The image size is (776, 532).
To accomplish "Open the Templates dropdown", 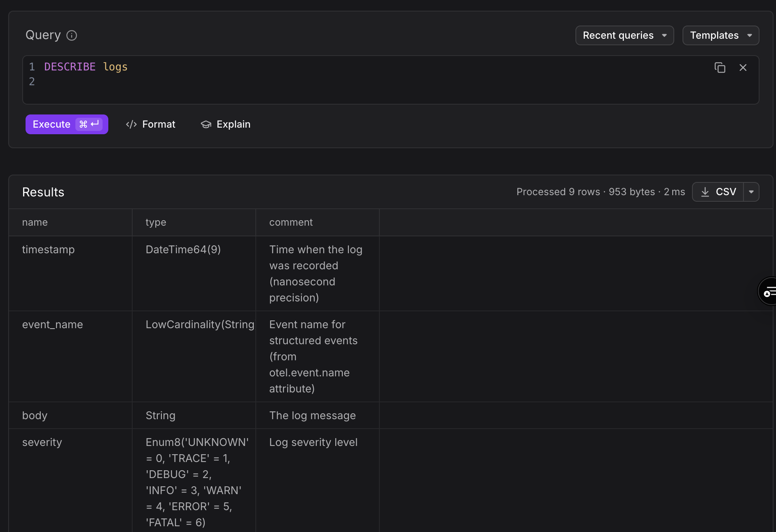I will click(720, 35).
